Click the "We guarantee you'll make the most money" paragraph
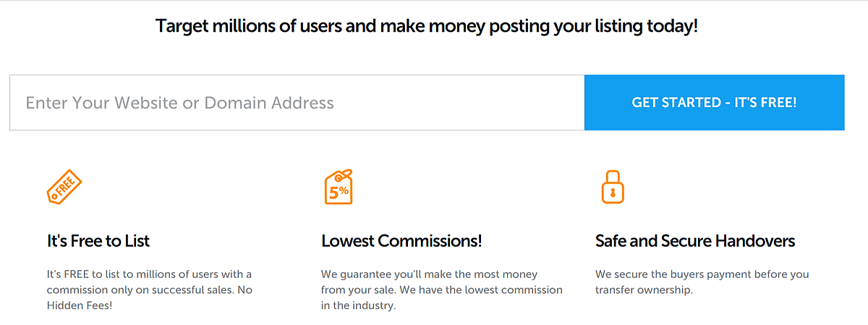The width and height of the screenshot is (868, 325). (441, 290)
